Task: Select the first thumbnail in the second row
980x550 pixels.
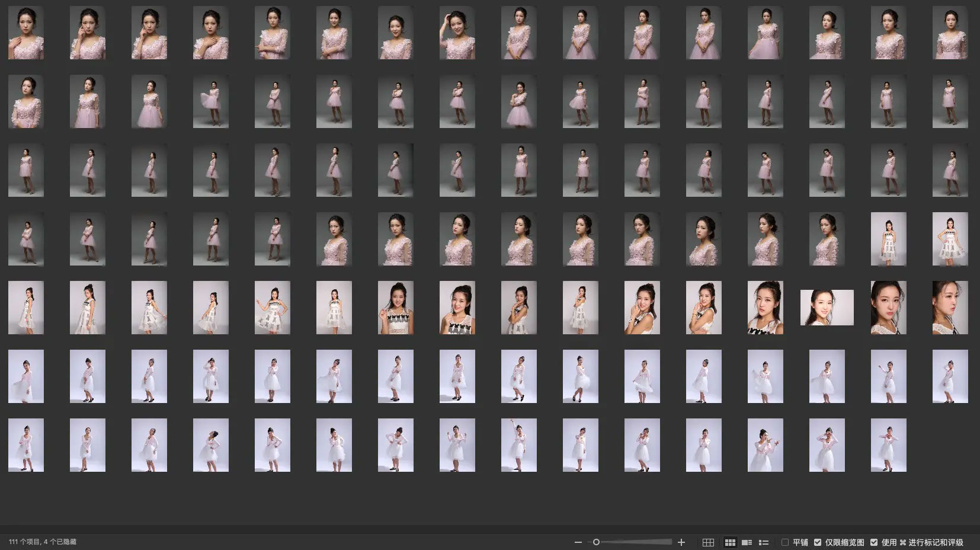Action: click(26, 101)
